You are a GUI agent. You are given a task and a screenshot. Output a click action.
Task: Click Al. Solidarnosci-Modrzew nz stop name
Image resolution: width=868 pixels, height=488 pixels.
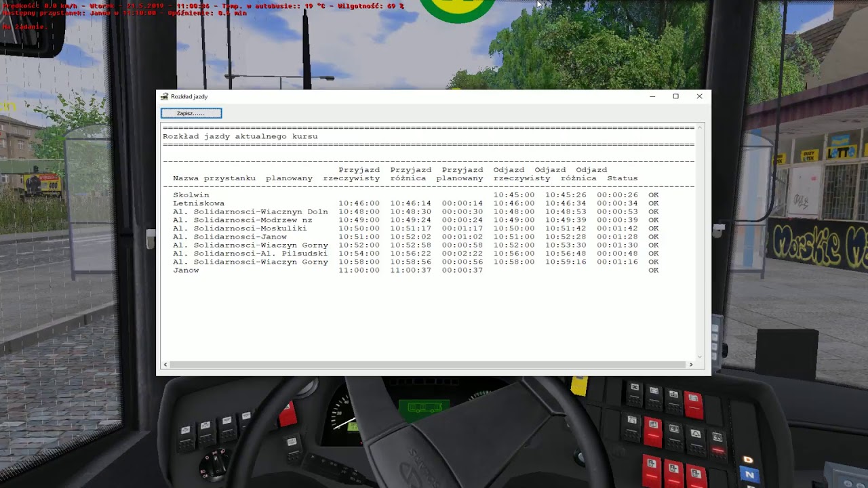(x=243, y=220)
